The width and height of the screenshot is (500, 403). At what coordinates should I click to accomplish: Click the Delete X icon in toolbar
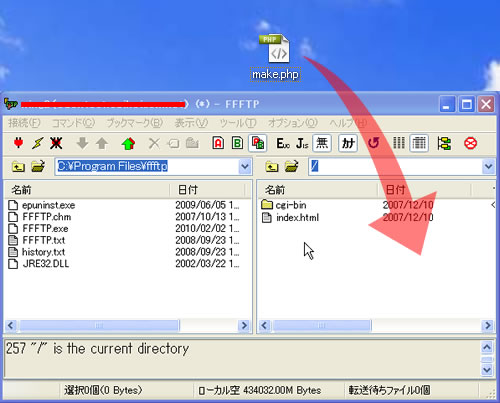154,143
